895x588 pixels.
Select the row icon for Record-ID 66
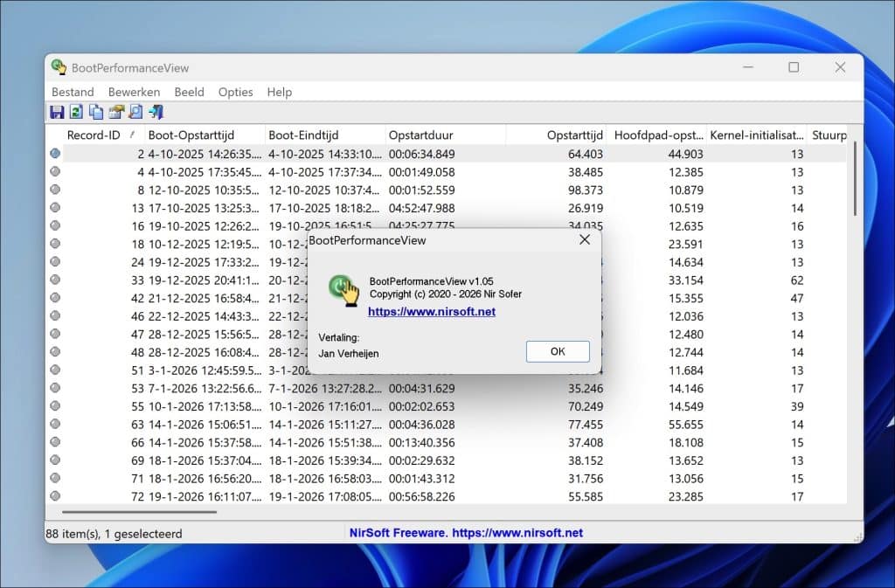click(55, 442)
